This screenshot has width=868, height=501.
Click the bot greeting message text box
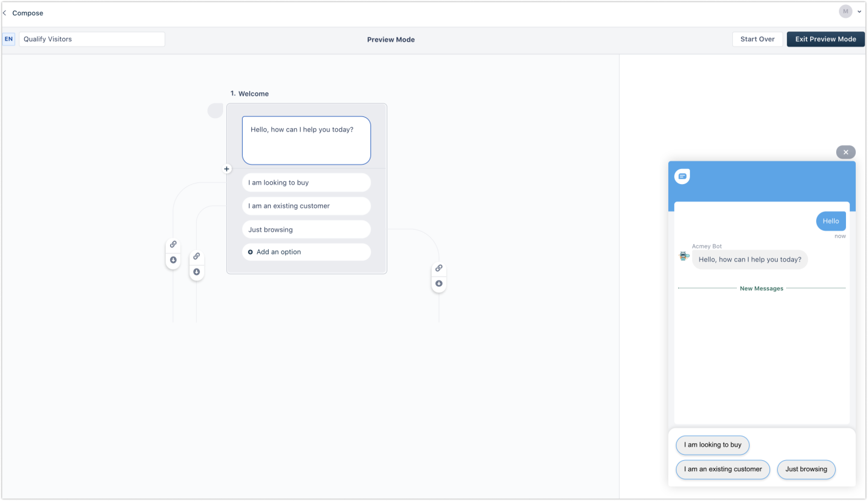click(x=306, y=140)
